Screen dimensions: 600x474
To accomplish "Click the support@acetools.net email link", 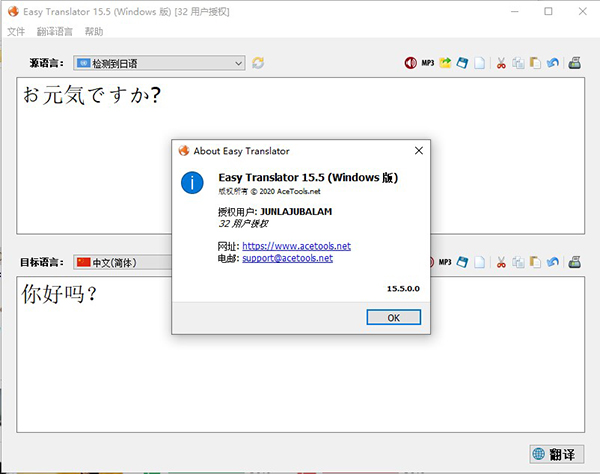I will point(287,258).
